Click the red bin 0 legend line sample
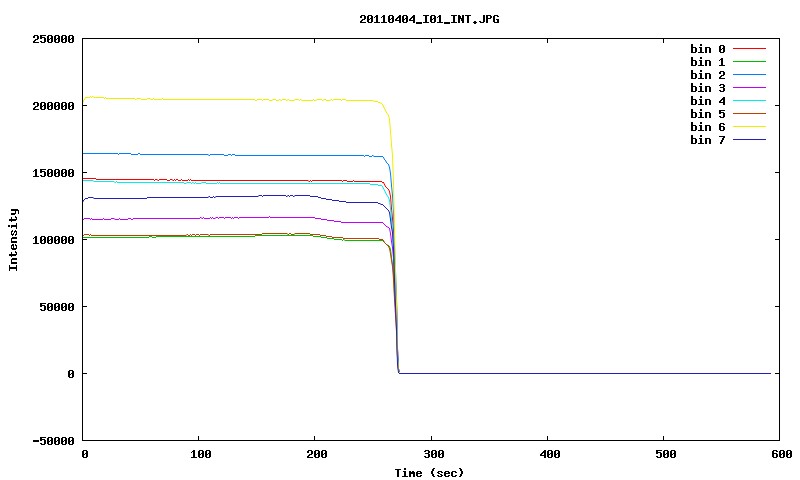800x480 pixels. tap(749, 49)
